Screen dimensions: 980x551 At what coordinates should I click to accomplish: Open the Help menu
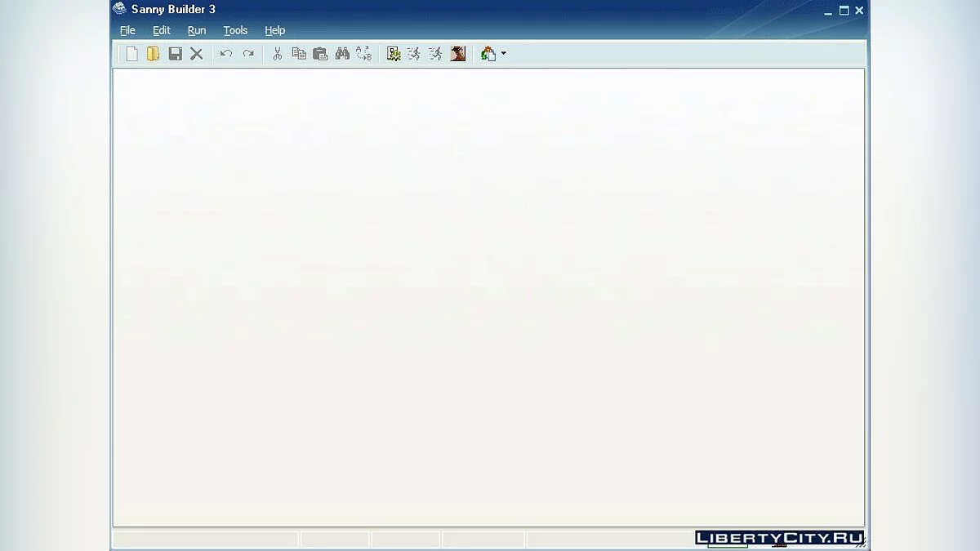point(274,30)
